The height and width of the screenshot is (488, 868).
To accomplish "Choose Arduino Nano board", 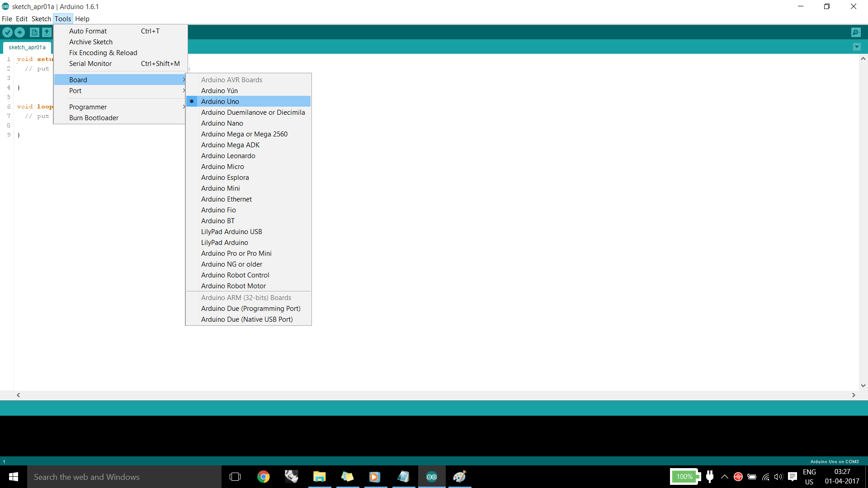I will point(248,123).
